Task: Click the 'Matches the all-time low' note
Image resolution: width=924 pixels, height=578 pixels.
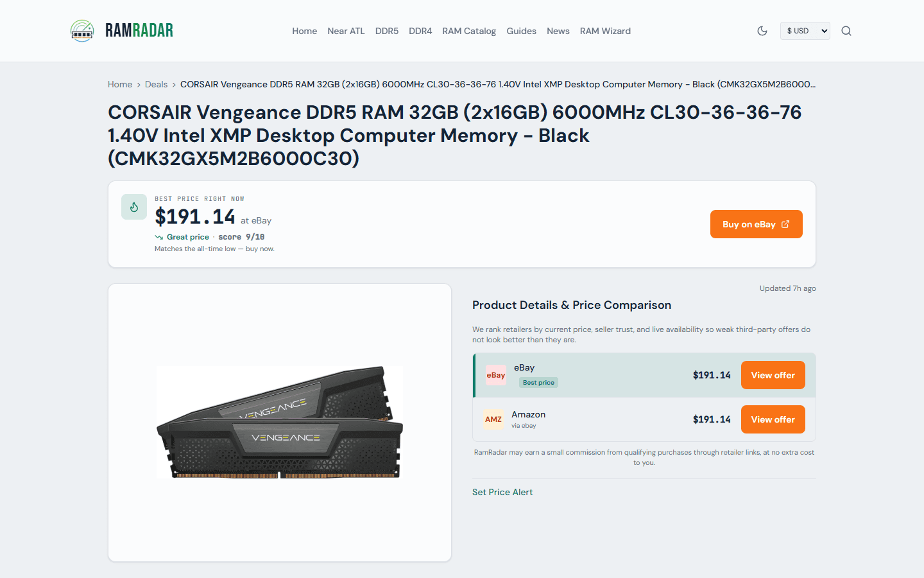Action: coord(214,249)
